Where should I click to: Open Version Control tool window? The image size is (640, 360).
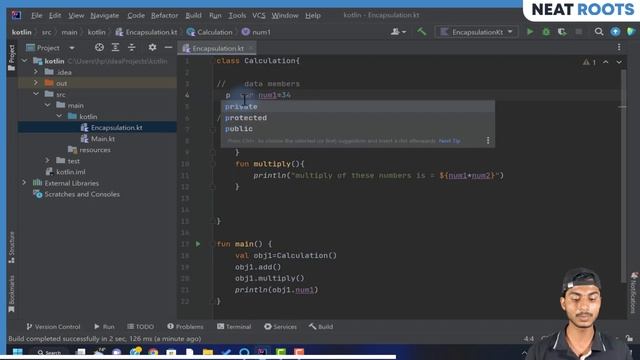53,327
